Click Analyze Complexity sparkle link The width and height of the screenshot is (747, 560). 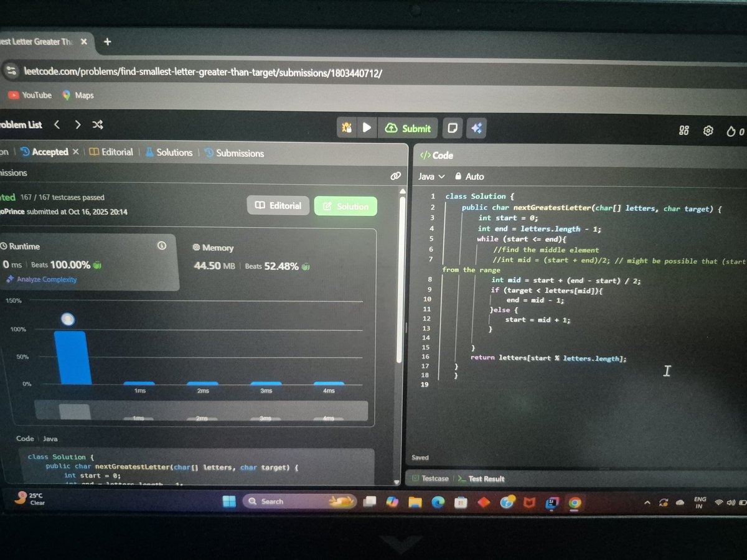click(41, 279)
